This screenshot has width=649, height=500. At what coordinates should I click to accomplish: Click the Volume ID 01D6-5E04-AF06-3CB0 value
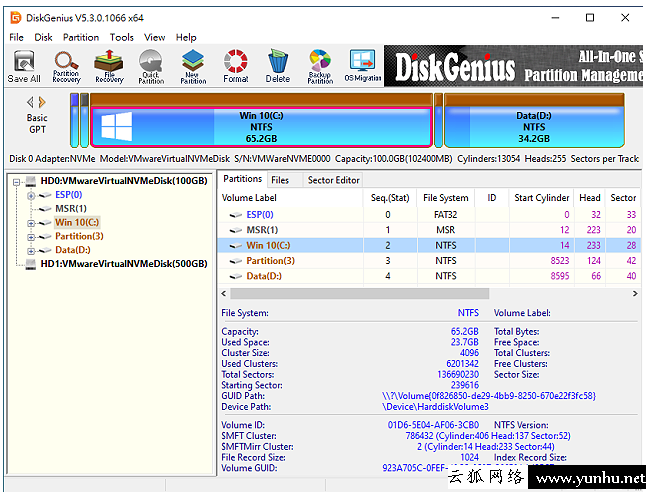433,425
